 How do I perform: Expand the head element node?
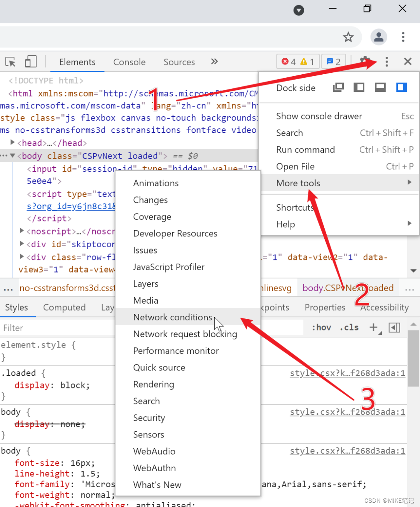coord(12,142)
